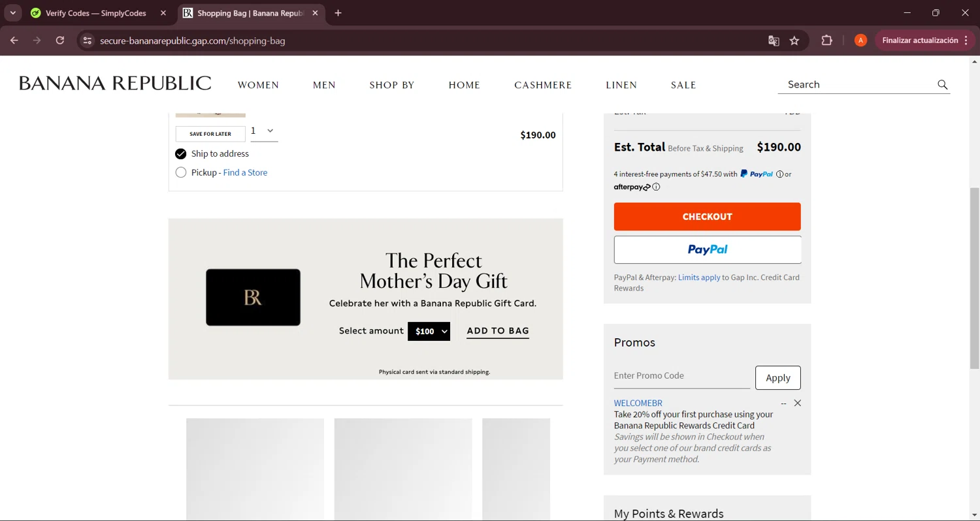The width and height of the screenshot is (980, 521).
Task: Click the Google Translate icon
Action: [774, 40]
